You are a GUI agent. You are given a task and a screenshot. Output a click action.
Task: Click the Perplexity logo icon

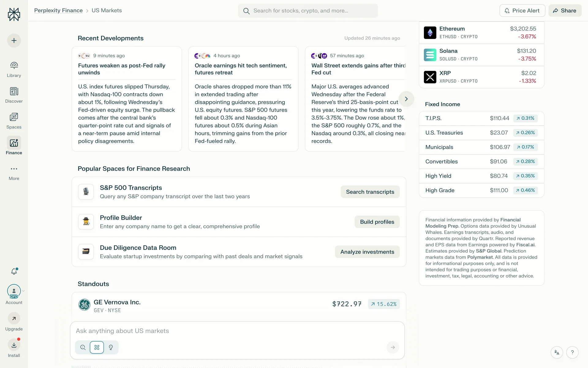tap(14, 14)
